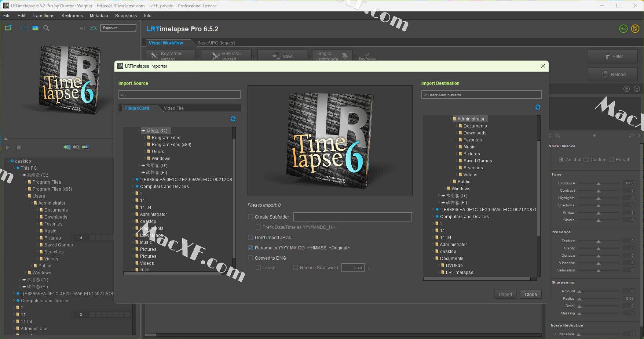Screen dimensions: 644x339
Task: Click the Import button in the importer dialog
Action: pyautogui.click(x=505, y=295)
